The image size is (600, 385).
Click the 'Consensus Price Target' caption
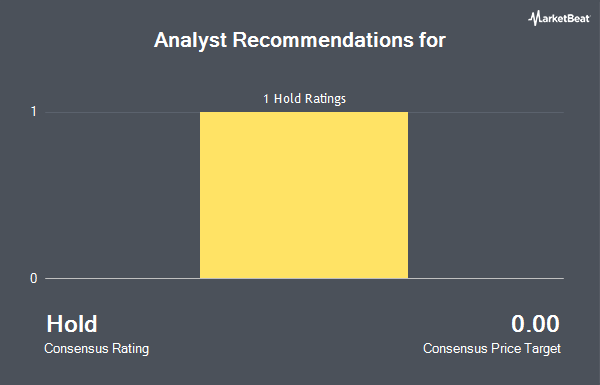pyautogui.click(x=492, y=349)
